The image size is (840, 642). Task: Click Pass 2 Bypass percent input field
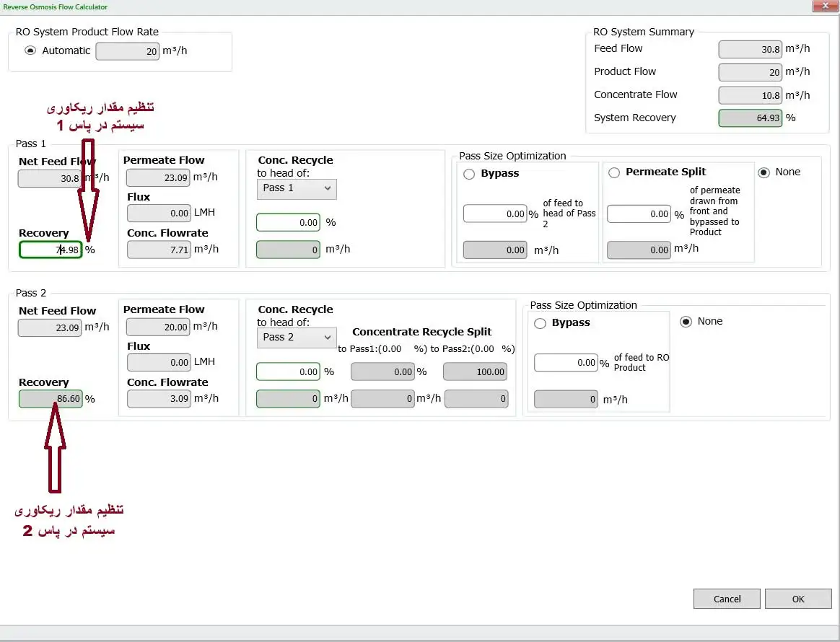pyautogui.click(x=566, y=363)
